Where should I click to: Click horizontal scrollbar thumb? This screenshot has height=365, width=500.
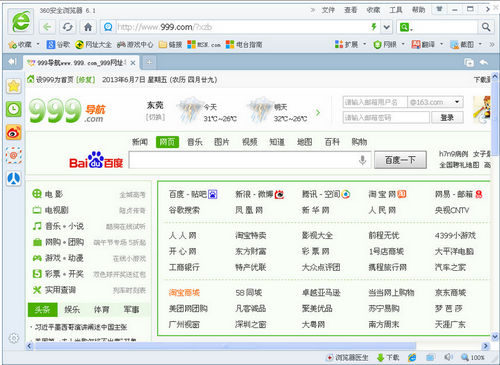click(x=225, y=346)
